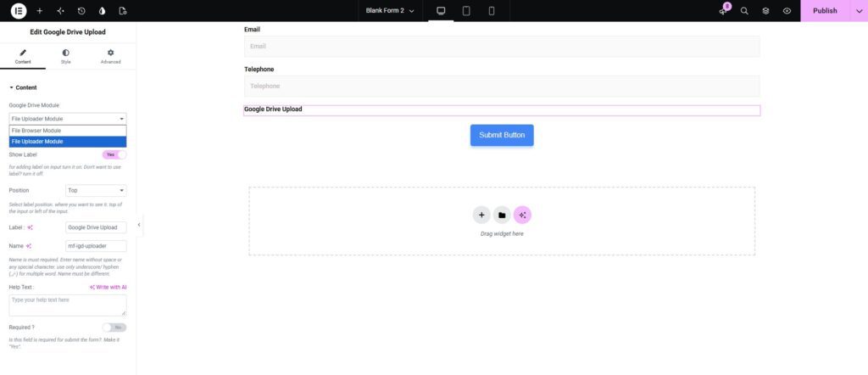868x375 pixels.
Task: Open the theme style droplet icon
Action: [102, 10]
